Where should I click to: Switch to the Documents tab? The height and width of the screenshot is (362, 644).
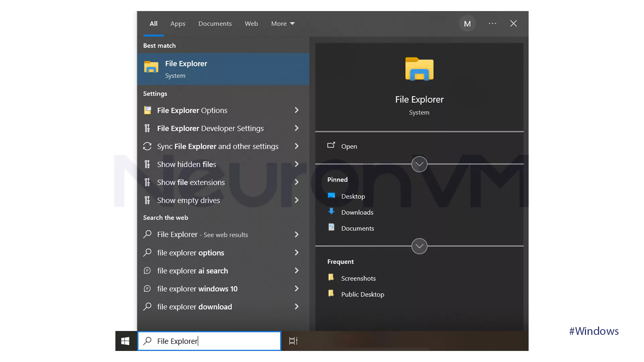coord(215,23)
